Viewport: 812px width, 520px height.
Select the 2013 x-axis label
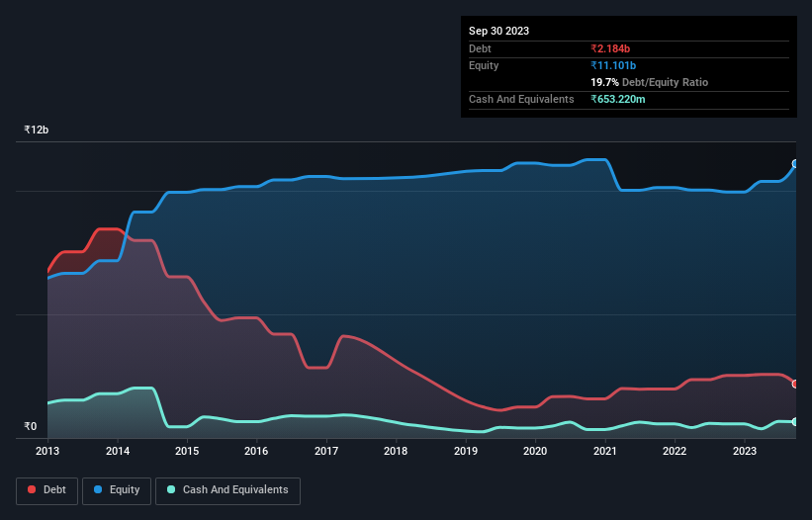click(47, 451)
